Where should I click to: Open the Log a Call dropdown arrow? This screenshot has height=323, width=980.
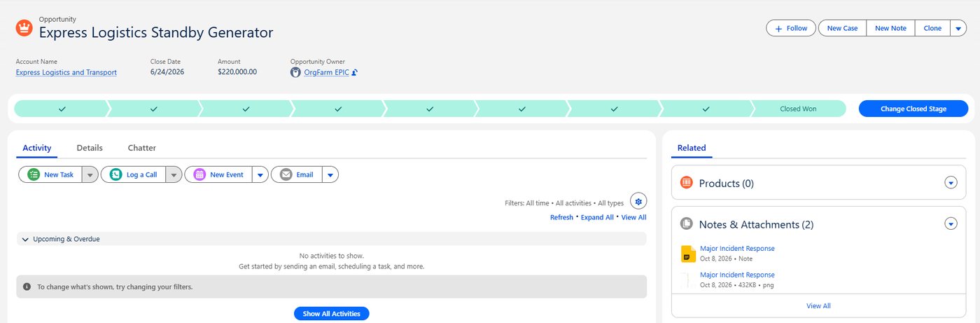click(x=174, y=174)
